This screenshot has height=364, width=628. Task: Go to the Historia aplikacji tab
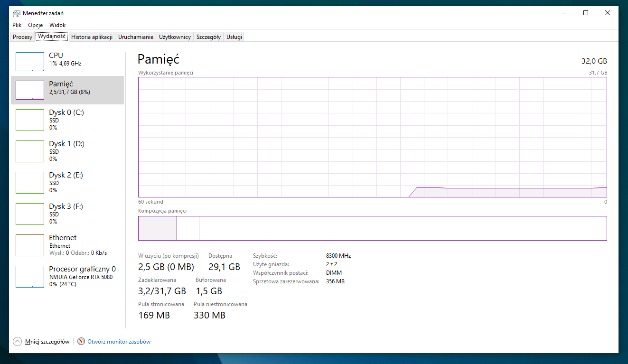coord(92,37)
